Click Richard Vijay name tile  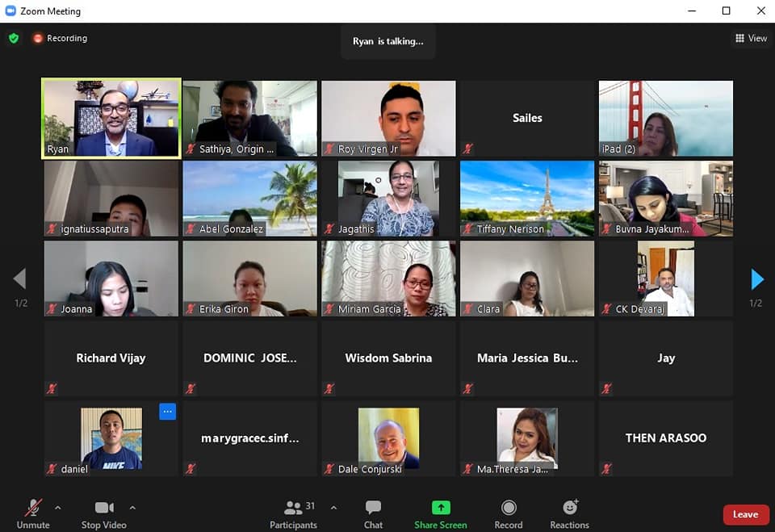coord(111,358)
